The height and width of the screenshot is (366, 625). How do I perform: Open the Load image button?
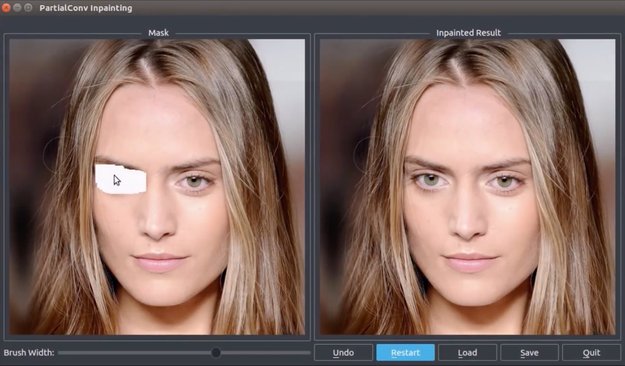468,352
